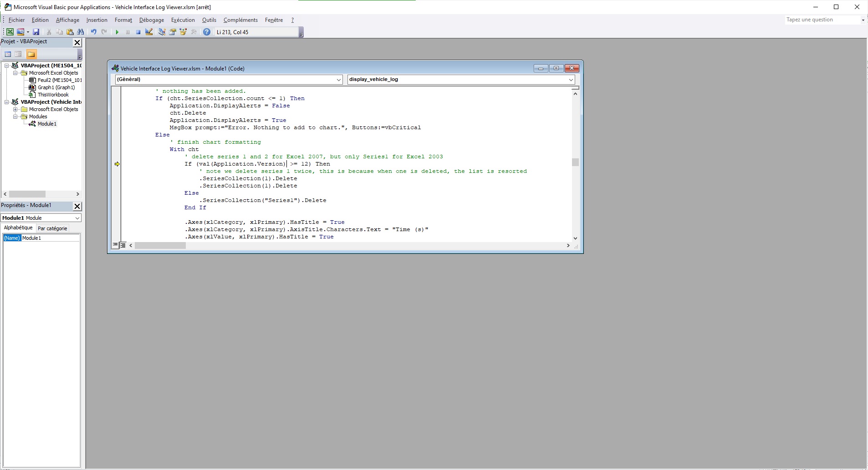Click the Procedure View button
This screenshot has height=470, width=868.
click(x=115, y=245)
